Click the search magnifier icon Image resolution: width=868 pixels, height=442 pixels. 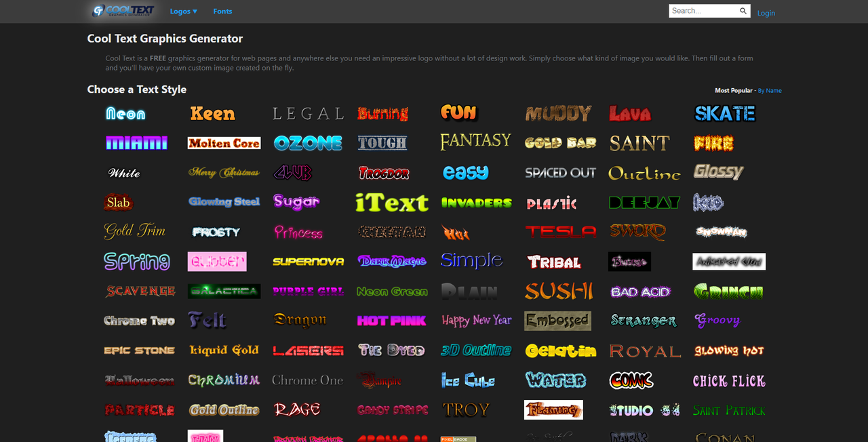click(743, 11)
